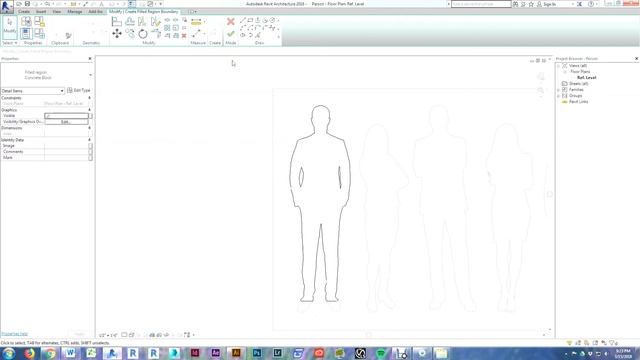
Task: Click the Mirror tool in Modify panel
Action: pos(142,21)
